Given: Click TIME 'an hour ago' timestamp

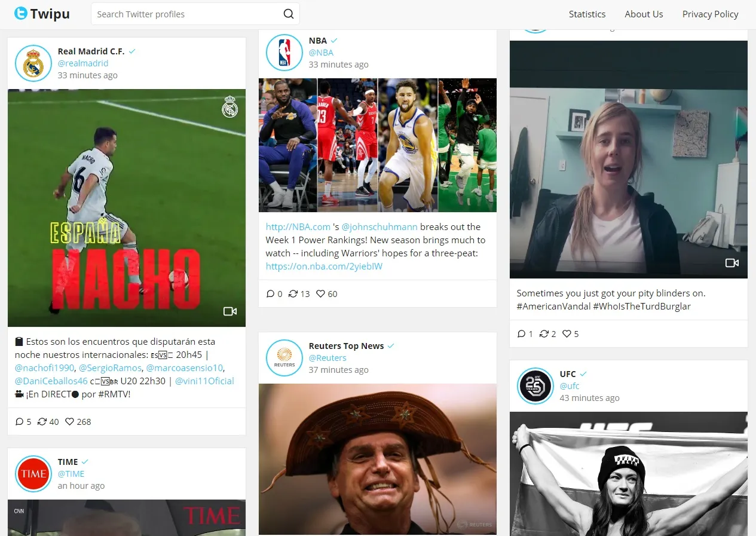Looking at the screenshot, I should pyautogui.click(x=81, y=486).
